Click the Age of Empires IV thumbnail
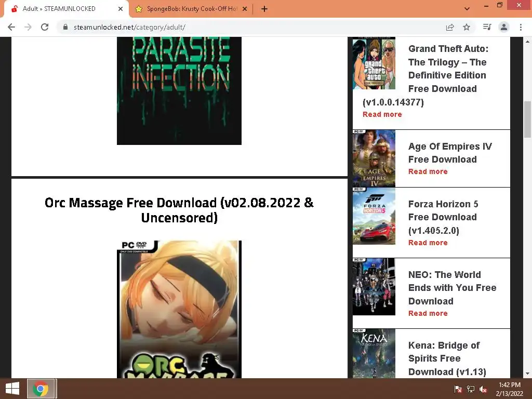This screenshot has width=532, height=399. tap(374, 158)
